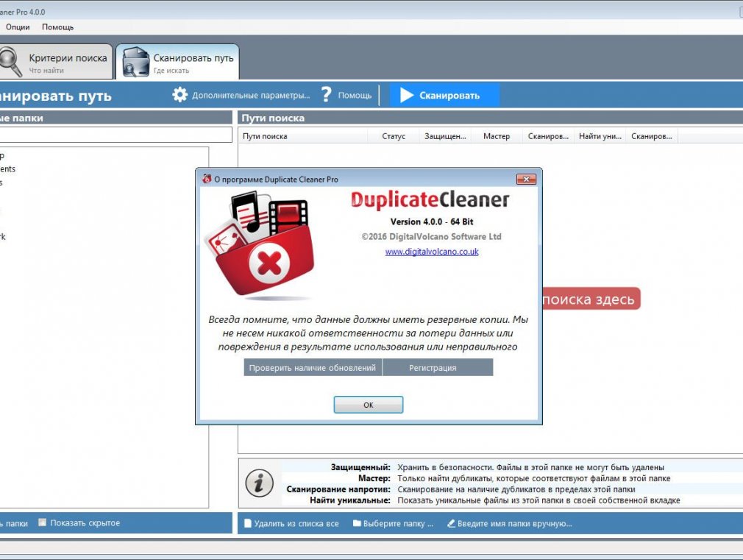Screen dimensions: 743x560
Task: Click the Version 4.0.0 - 64 Bit text
Action: point(432,221)
